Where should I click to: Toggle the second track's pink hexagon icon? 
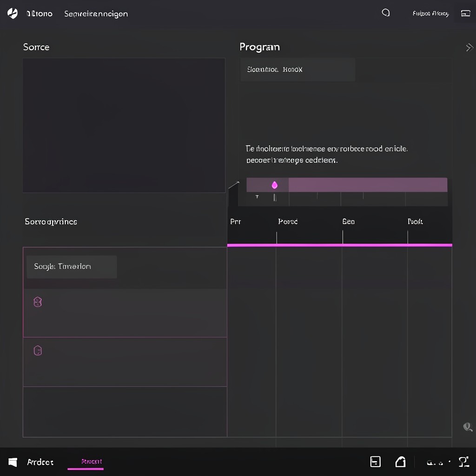coord(38,350)
